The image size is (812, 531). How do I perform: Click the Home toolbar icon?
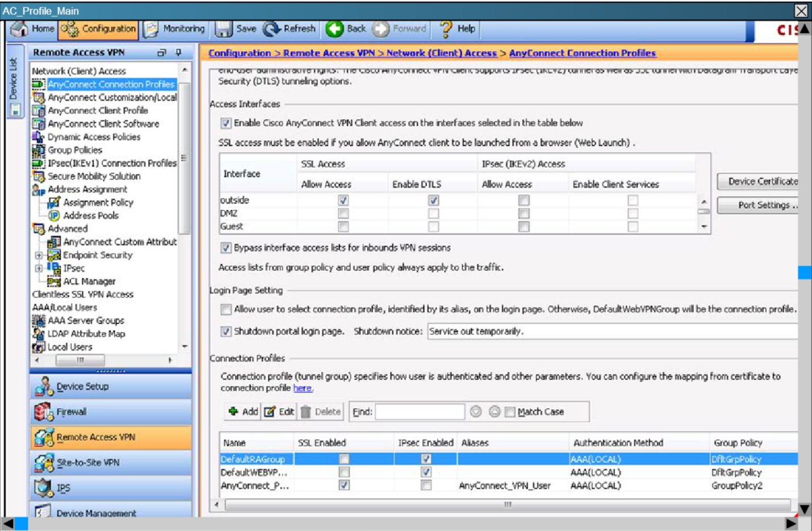point(19,29)
